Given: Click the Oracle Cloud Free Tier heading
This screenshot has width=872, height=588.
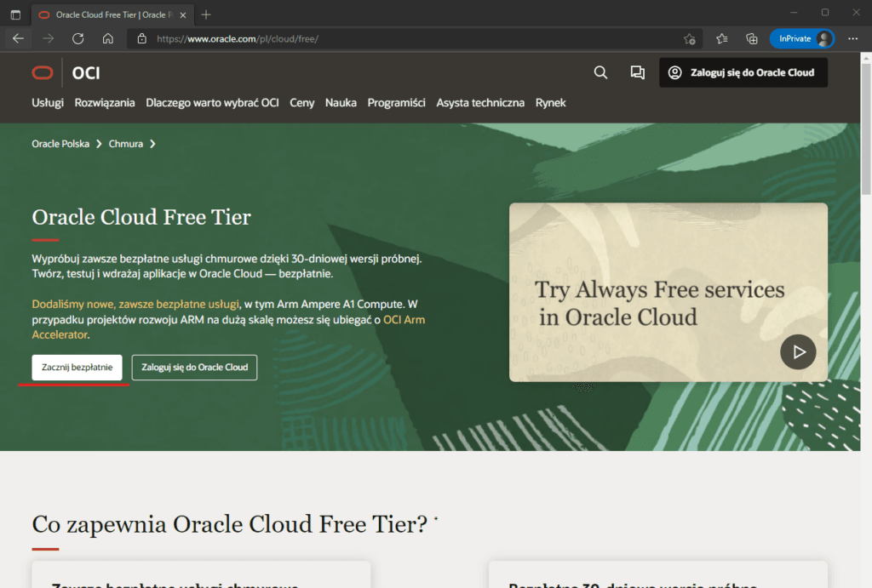Looking at the screenshot, I should coord(141,217).
